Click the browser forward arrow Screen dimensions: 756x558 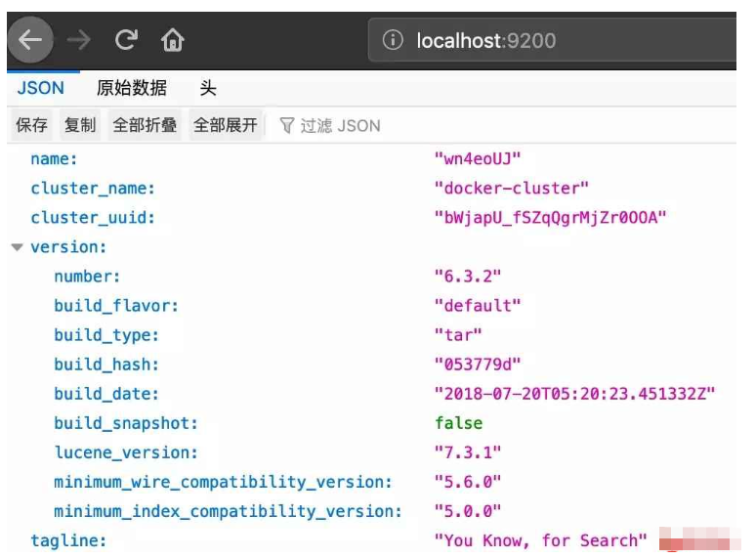click(x=78, y=40)
